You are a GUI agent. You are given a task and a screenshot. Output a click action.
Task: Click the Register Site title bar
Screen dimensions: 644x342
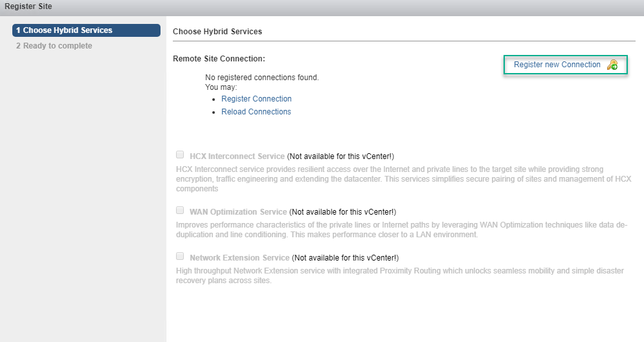coord(322,7)
